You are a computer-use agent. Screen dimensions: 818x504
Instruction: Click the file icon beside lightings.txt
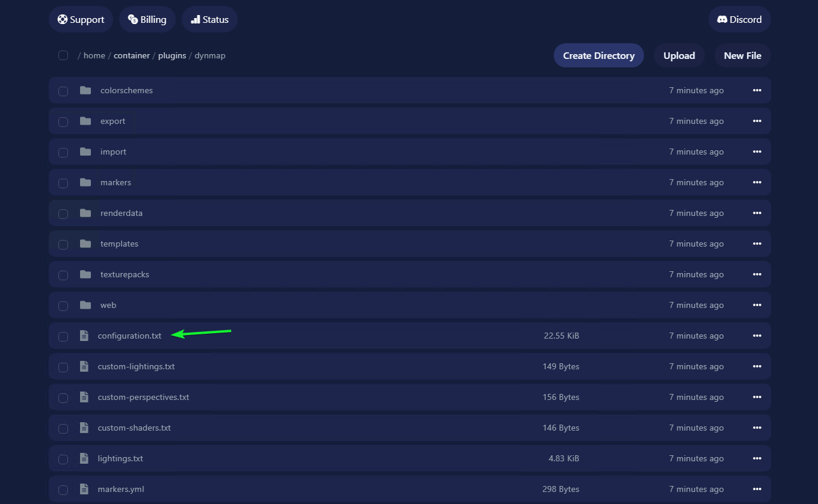click(x=84, y=458)
